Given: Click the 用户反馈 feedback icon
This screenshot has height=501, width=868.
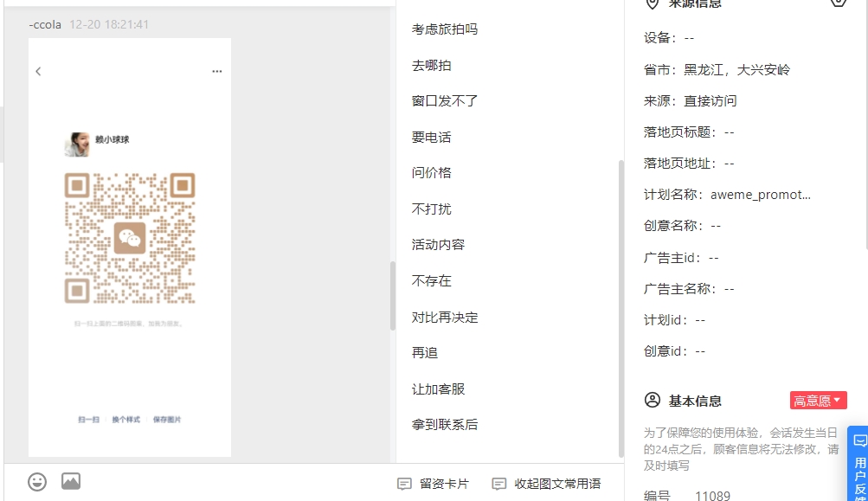Looking at the screenshot, I should click(x=859, y=441).
